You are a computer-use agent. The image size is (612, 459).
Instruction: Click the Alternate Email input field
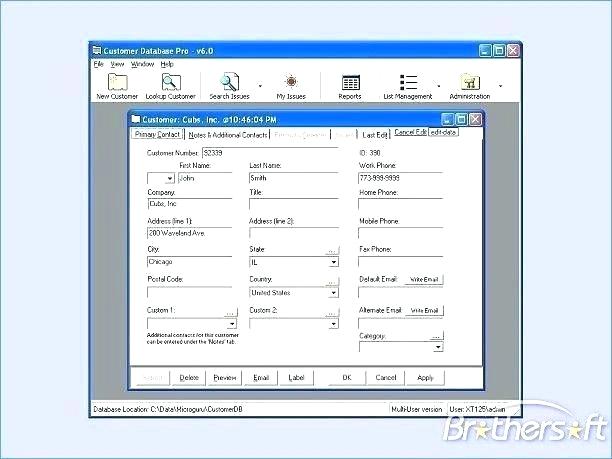point(400,323)
